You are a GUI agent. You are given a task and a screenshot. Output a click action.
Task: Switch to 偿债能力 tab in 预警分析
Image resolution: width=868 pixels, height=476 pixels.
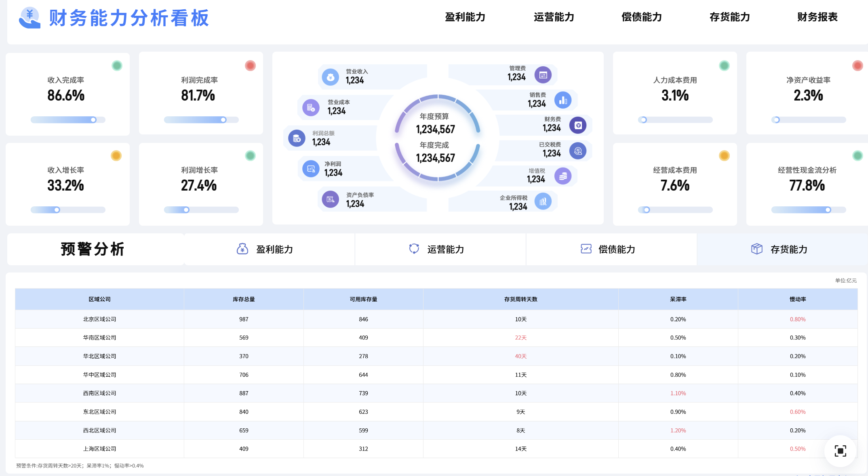(611, 249)
